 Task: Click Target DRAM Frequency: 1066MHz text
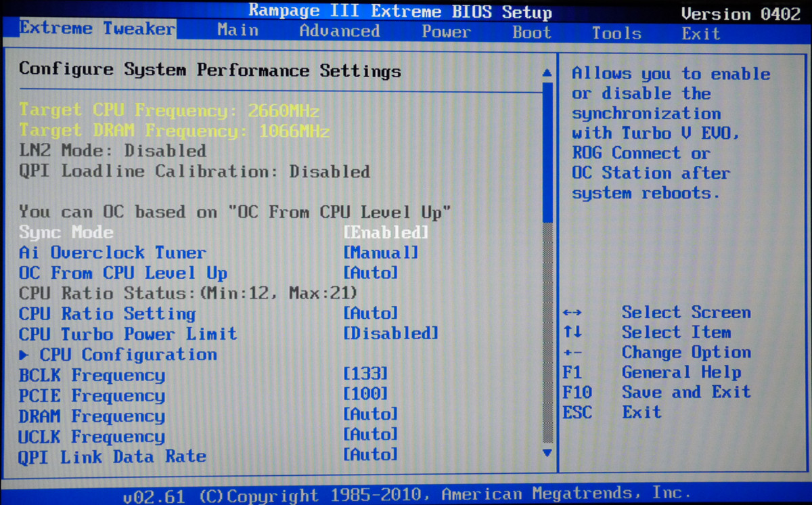pos(175,131)
